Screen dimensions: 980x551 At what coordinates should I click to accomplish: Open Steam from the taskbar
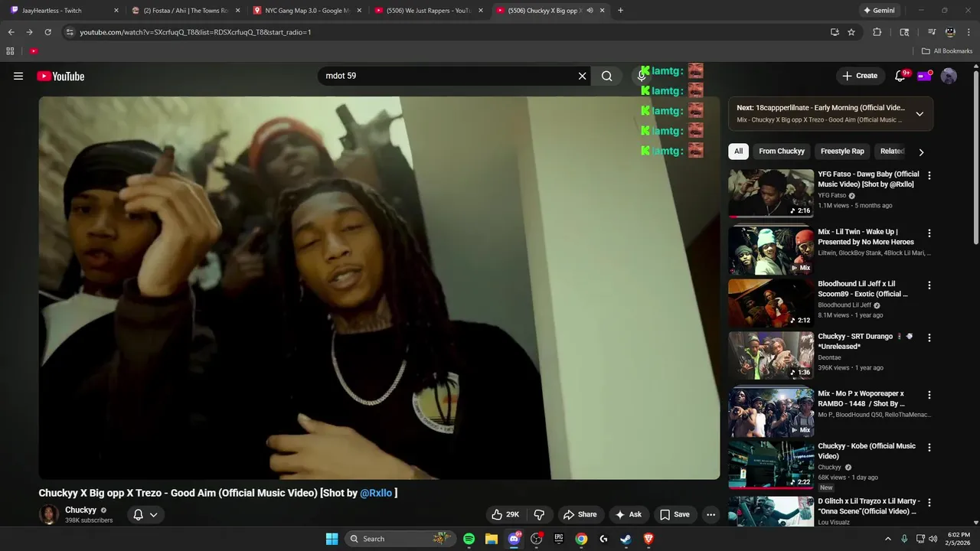click(x=626, y=539)
